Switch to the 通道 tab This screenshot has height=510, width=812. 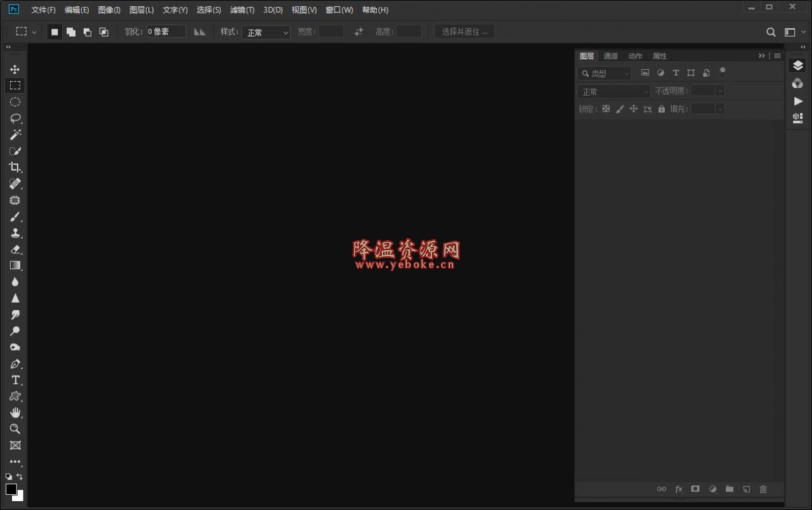[x=611, y=56]
